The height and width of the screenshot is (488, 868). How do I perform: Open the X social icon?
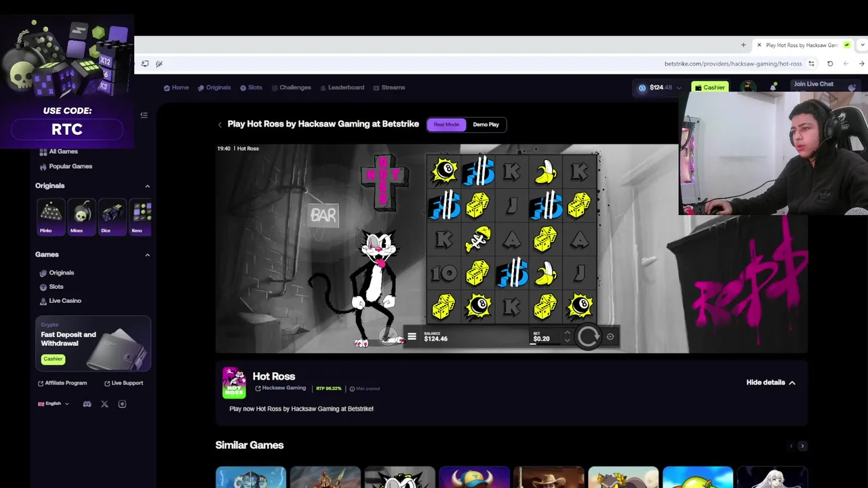pyautogui.click(x=104, y=404)
